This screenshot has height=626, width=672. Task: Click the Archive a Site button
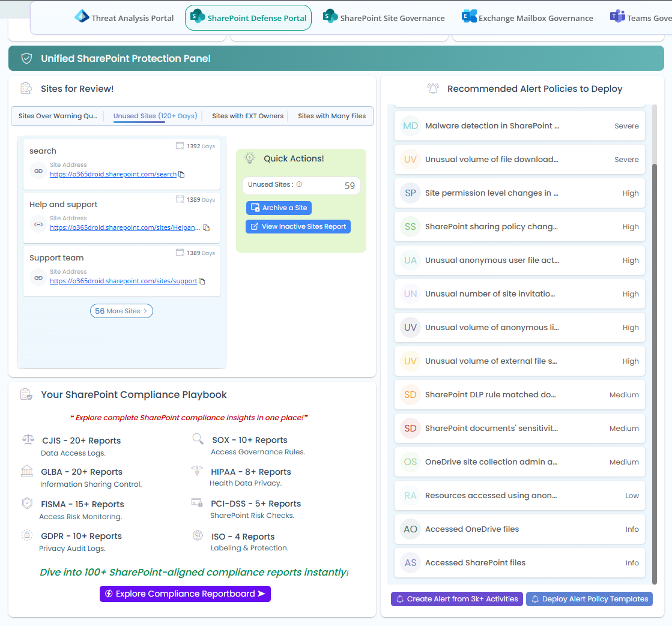(x=279, y=208)
